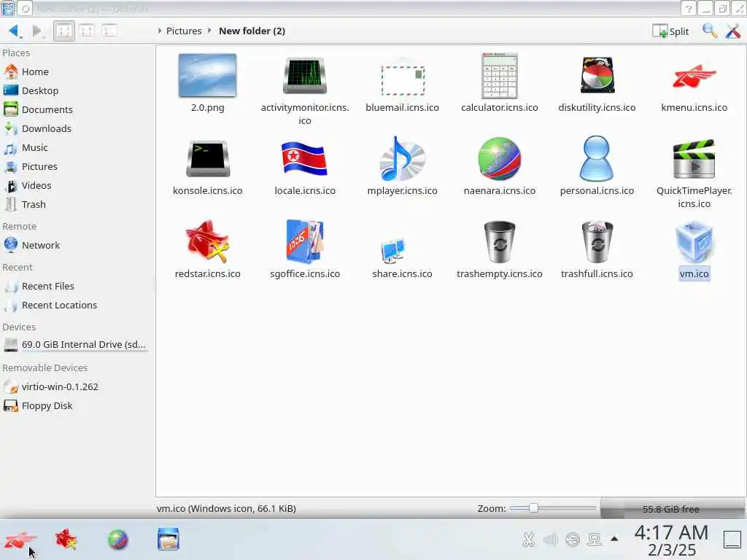747x560 pixels.
Task: Select activitymonitor.icns.ico file icon
Action: click(305, 75)
